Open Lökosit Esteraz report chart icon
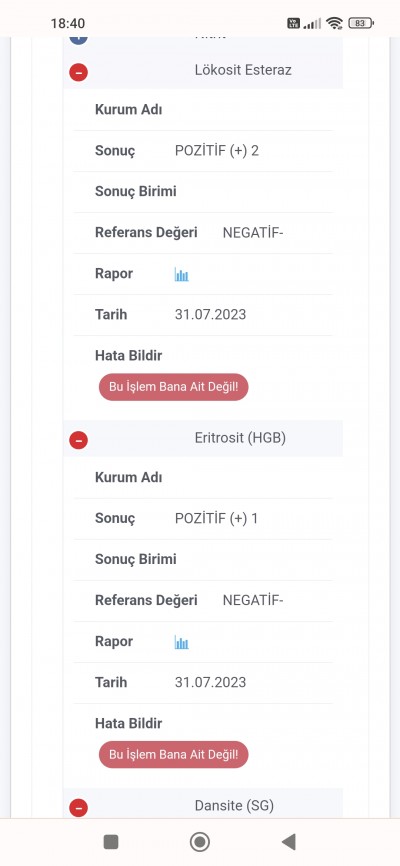The height and width of the screenshot is (866, 400). click(x=182, y=274)
